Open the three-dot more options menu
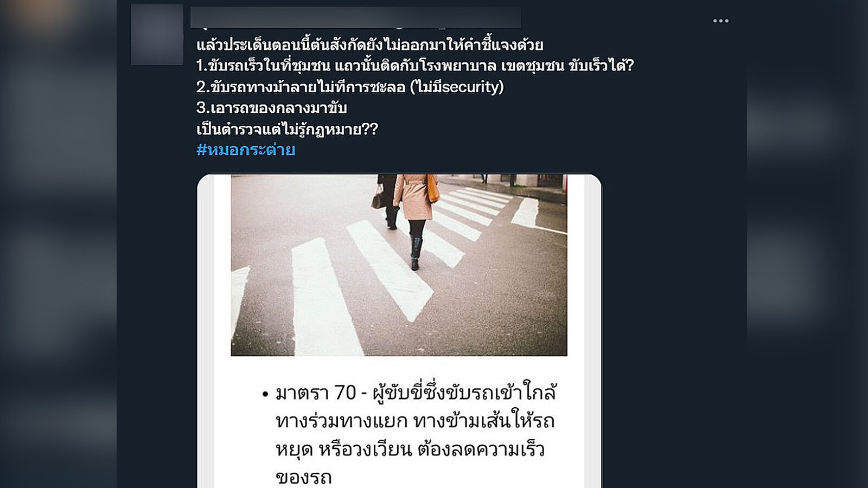868x488 pixels. [x=720, y=21]
